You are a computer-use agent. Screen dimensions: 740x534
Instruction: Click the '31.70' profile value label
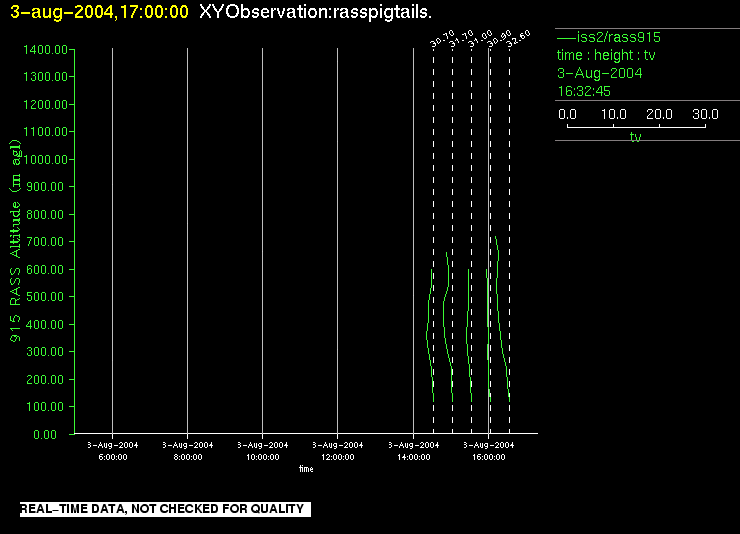pos(461,39)
